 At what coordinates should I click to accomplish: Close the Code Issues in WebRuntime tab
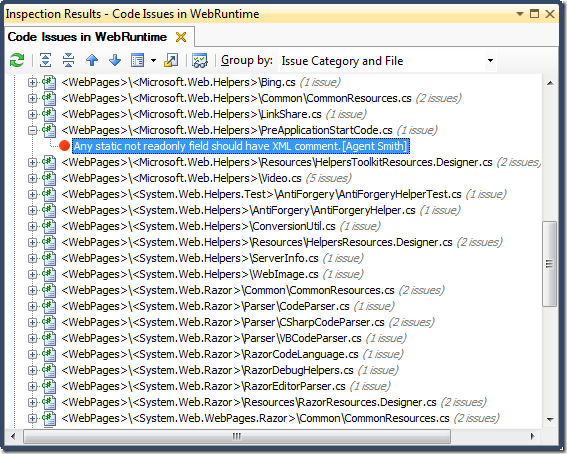tap(181, 37)
